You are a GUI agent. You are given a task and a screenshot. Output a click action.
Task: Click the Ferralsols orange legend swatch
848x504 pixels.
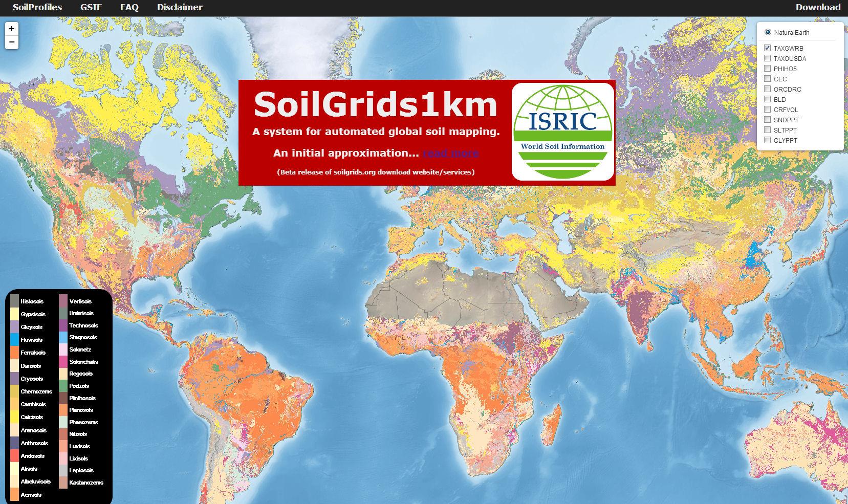pos(15,353)
